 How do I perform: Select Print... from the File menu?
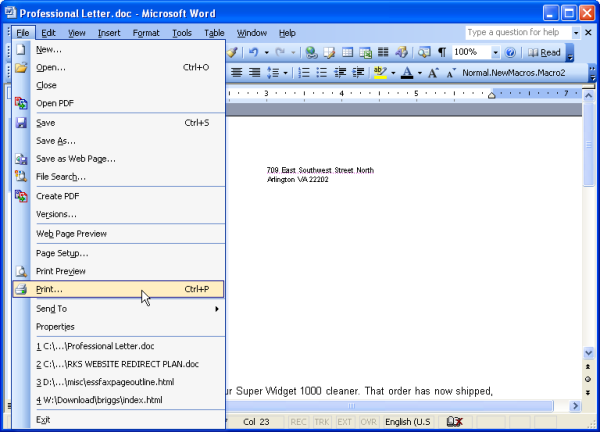pyautogui.click(x=118, y=289)
